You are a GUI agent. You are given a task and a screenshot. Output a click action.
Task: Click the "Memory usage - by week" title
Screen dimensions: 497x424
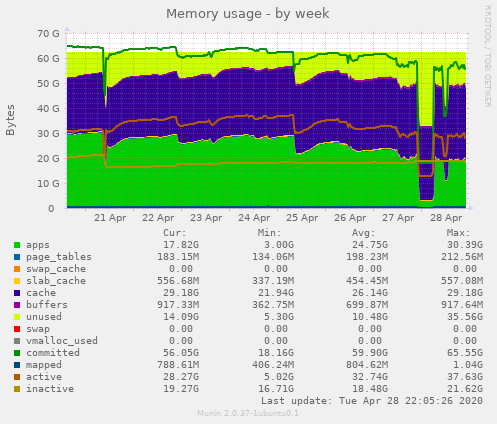tap(248, 14)
